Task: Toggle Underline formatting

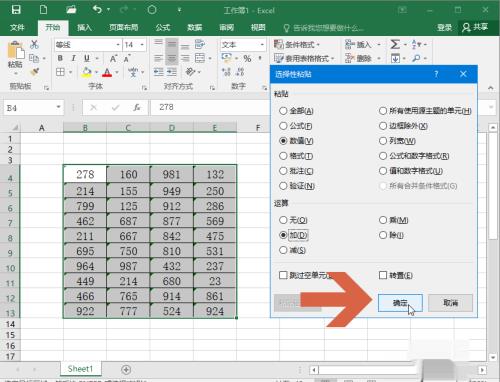Action: (87, 58)
